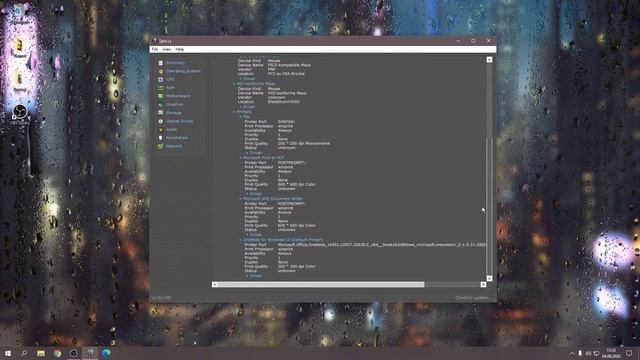Viewport: 640px width, 360px height.
Task: Open File Explorer from the taskbar
Action: [41, 353]
